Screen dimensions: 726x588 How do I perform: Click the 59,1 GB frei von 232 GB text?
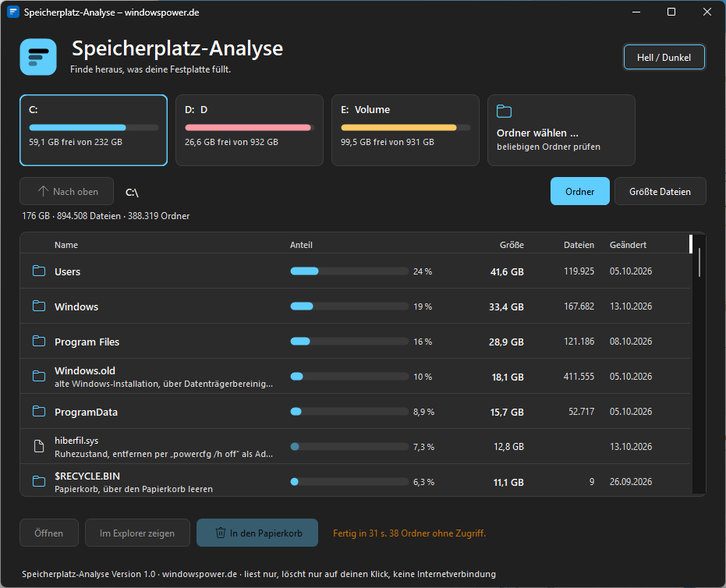click(76, 142)
